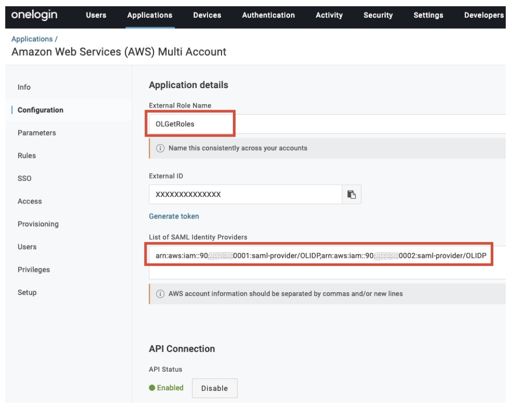Click the OneLogin logo
Viewport: 509px width, 404px height.
[x=34, y=15]
